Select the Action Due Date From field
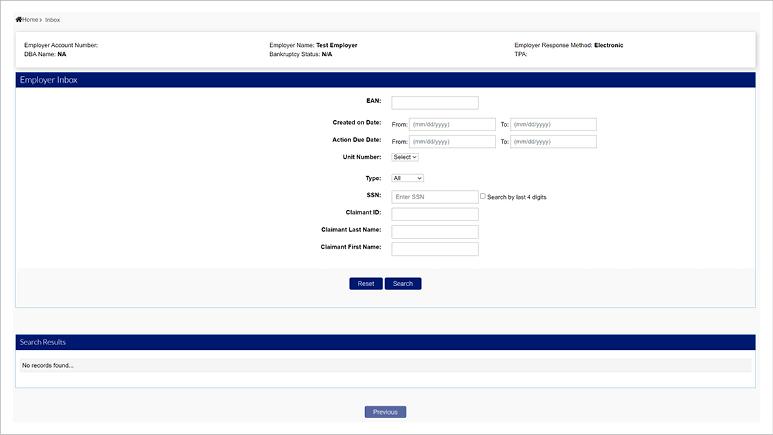Image resolution: width=773 pixels, height=435 pixels. 451,142
